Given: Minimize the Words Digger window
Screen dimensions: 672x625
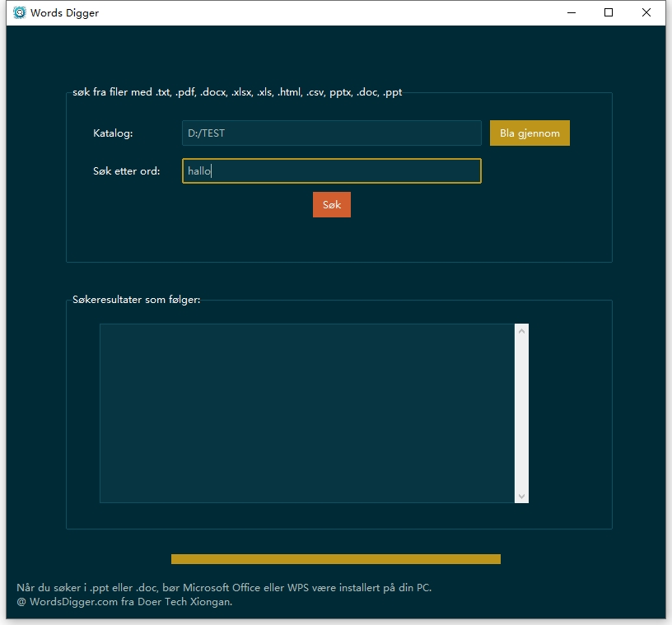Looking at the screenshot, I should coord(572,12).
